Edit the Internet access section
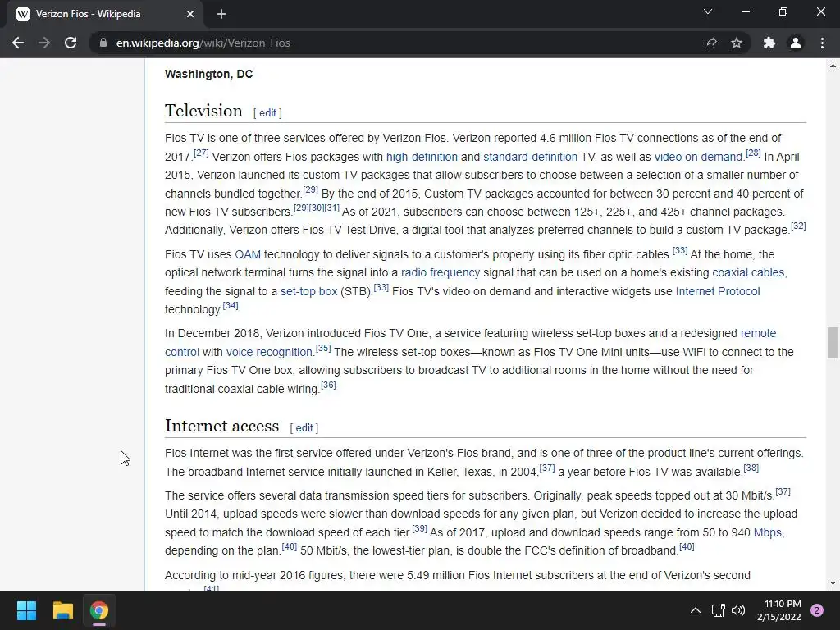The height and width of the screenshot is (630, 840). point(304,427)
